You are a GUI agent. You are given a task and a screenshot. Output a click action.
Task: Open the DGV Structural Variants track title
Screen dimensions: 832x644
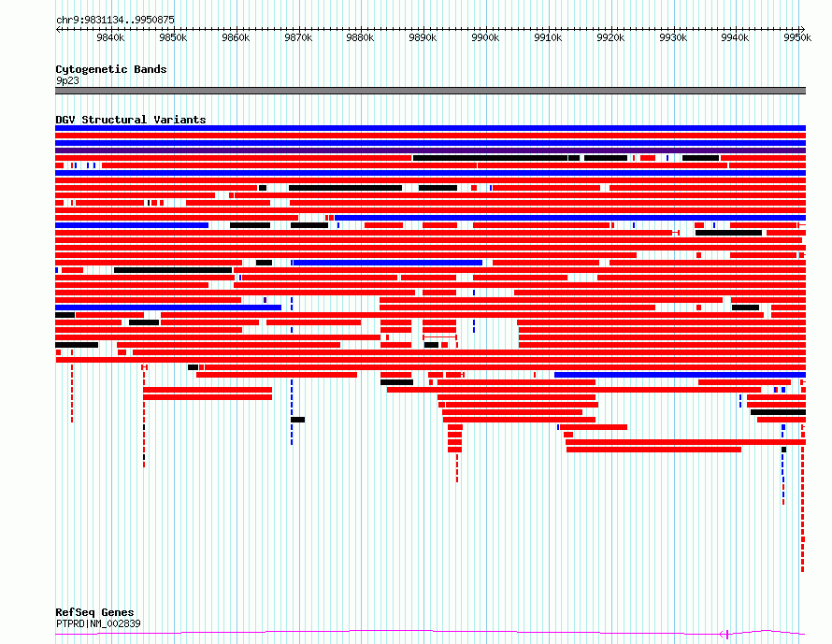coord(131,120)
